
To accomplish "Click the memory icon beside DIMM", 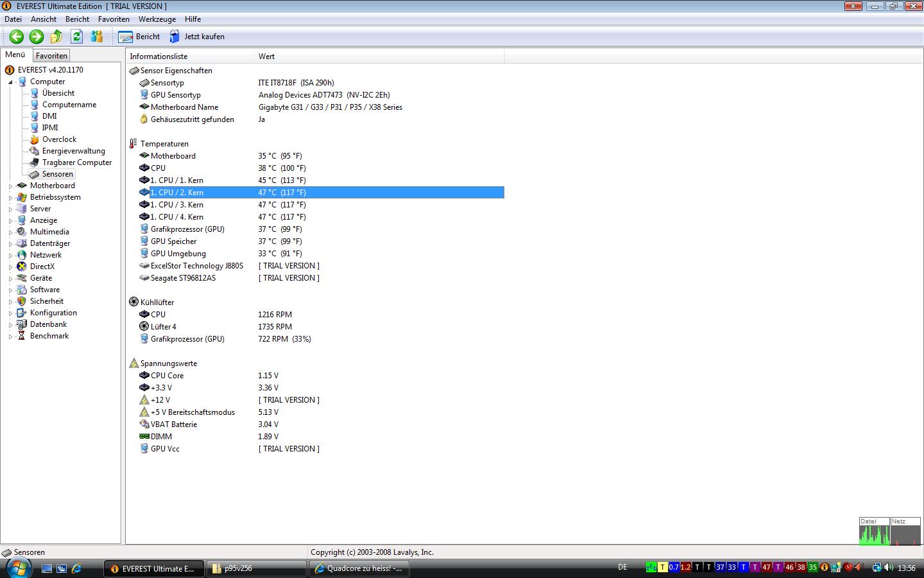I will [x=144, y=437].
